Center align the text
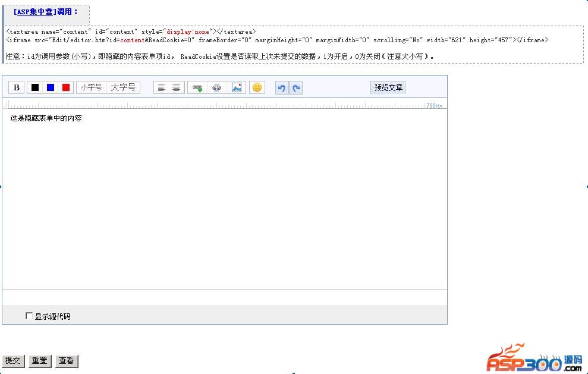The height and width of the screenshot is (374, 588). [x=176, y=88]
